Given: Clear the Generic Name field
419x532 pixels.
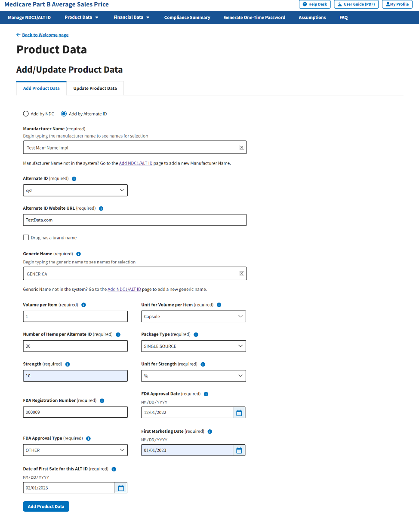Looking at the screenshot, I should [x=242, y=274].
